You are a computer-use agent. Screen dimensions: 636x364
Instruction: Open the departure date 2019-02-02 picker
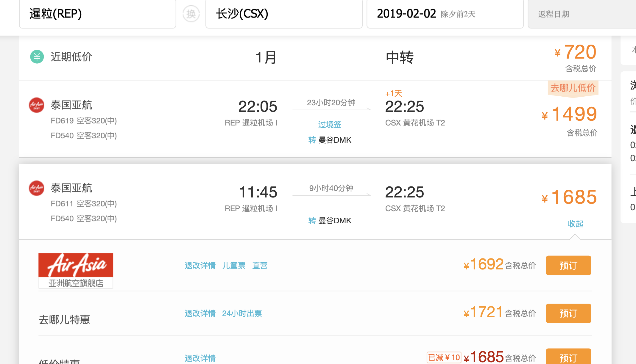coord(445,14)
